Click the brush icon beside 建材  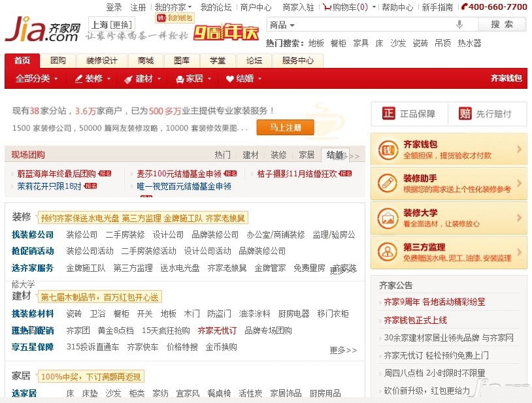click(128, 79)
